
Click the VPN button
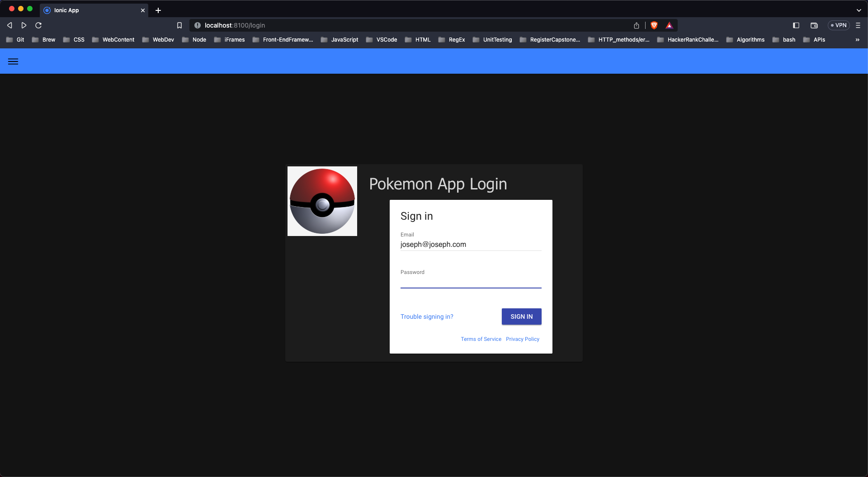tap(839, 25)
